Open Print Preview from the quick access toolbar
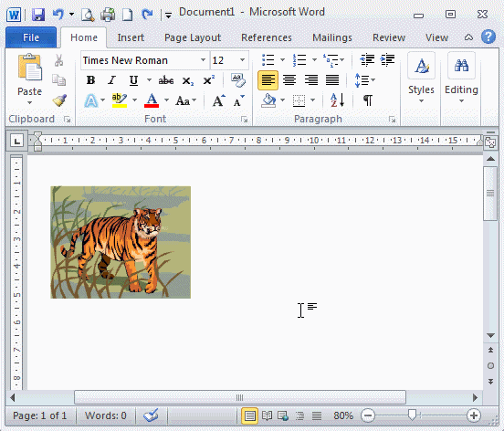Image resolution: width=504 pixels, height=431 pixels. [87, 15]
